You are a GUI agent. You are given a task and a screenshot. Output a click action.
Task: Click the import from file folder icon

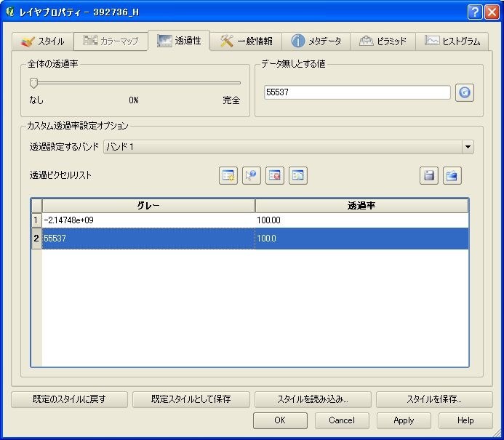(x=452, y=175)
